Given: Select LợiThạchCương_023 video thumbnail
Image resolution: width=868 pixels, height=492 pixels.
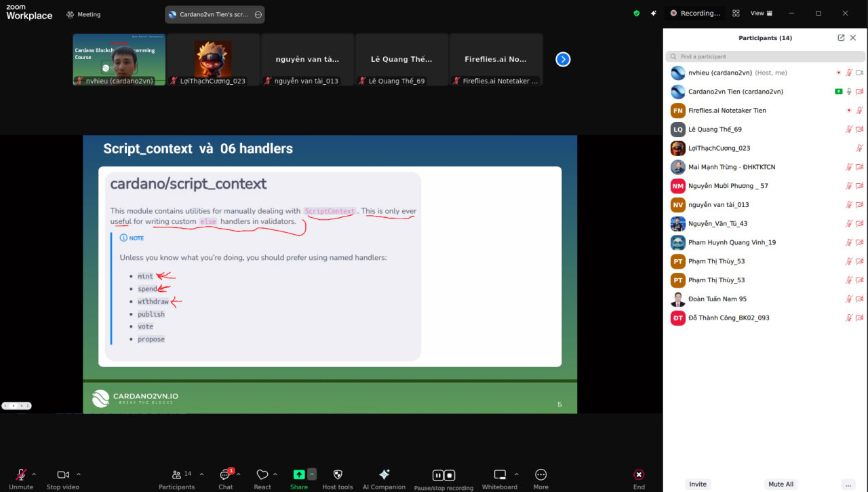Looking at the screenshot, I should tap(213, 60).
